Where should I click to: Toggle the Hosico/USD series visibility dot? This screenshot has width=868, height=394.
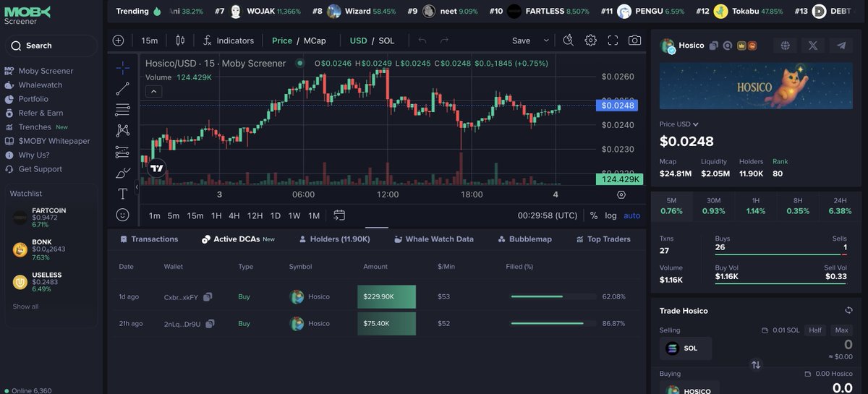301,64
